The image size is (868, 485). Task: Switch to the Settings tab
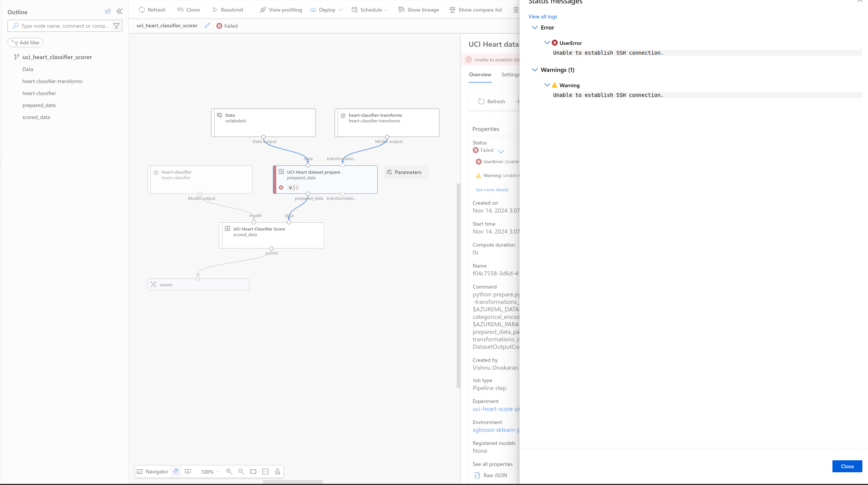pyautogui.click(x=510, y=74)
